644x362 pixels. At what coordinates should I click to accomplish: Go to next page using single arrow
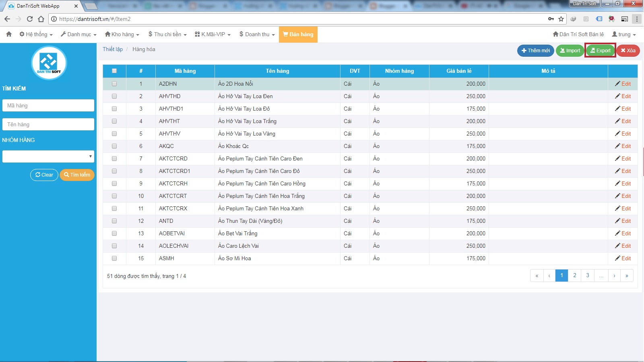[614, 276]
